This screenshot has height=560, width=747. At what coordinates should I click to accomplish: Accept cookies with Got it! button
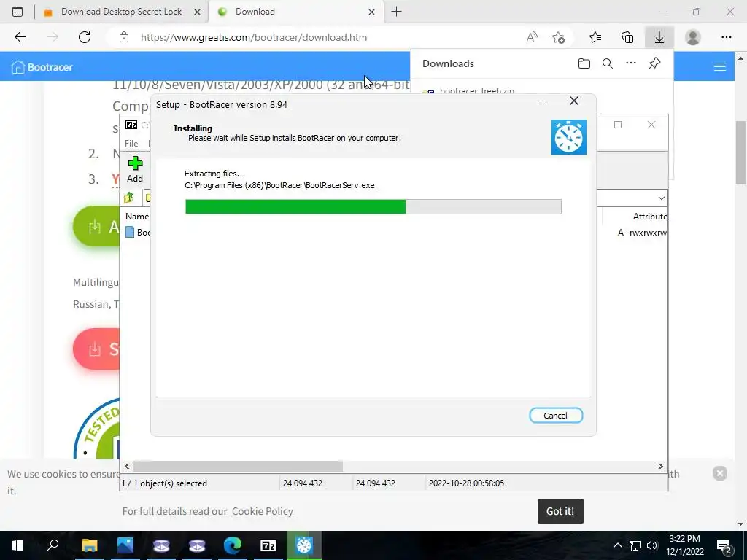[560, 511]
